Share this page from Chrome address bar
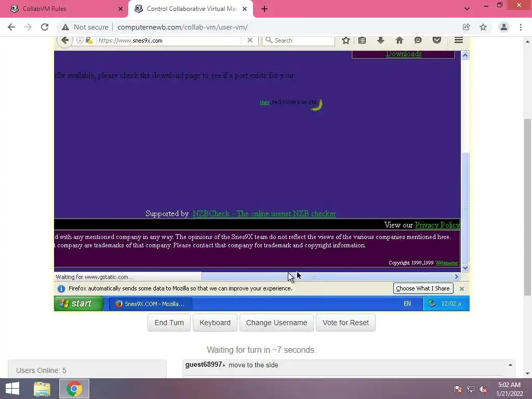Viewport: 532px width, 399px height. coord(466,27)
